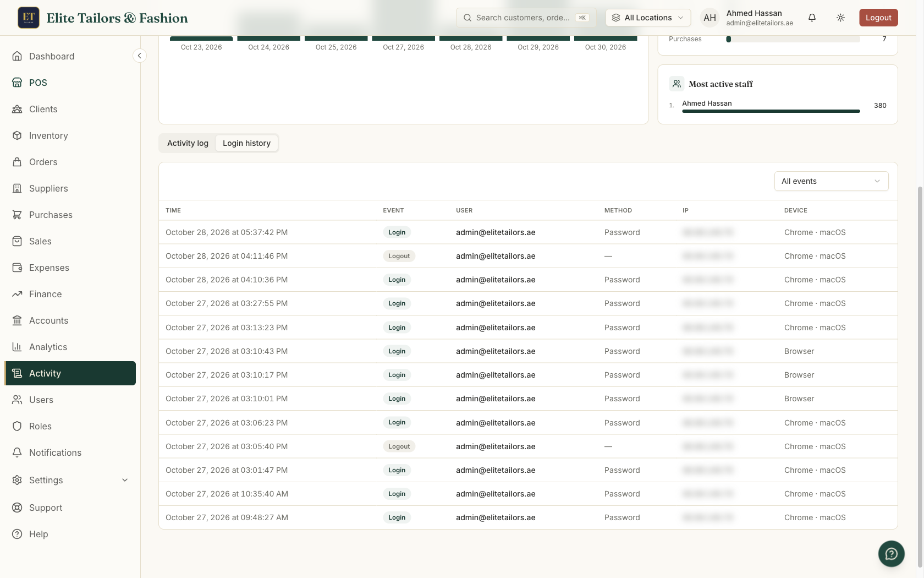Click the DEVICE column header
The height and width of the screenshot is (578, 924).
[x=795, y=210]
